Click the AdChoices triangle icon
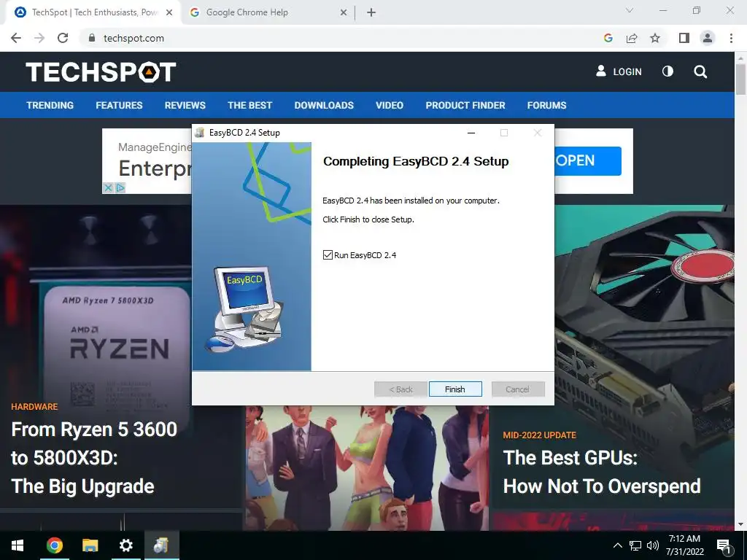Image resolution: width=747 pixels, height=560 pixels. [x=120, y=187]
